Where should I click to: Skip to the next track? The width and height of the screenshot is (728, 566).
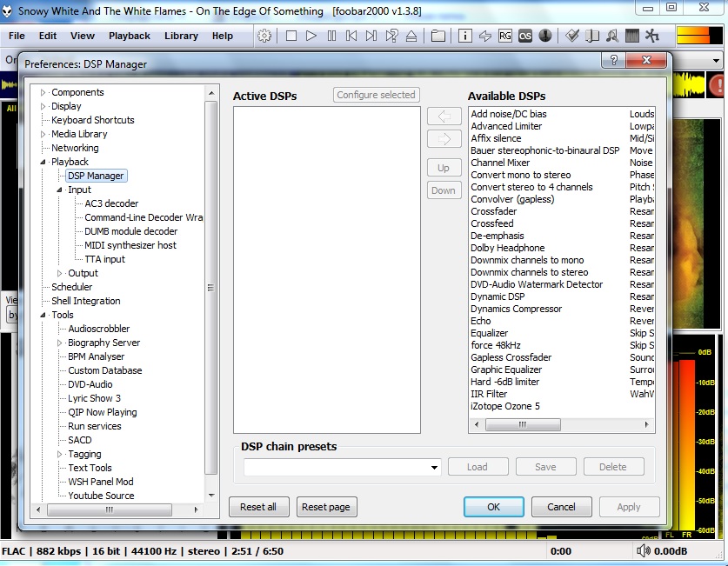pos(371,36)
